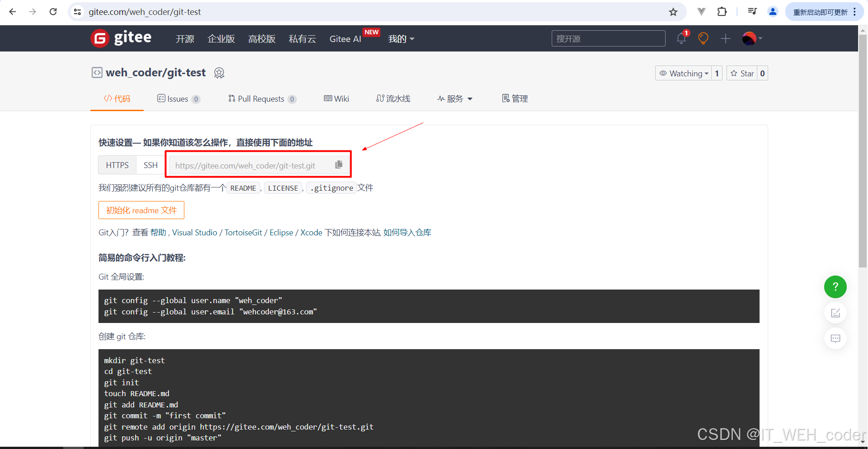This screenshot has height=449, width=868.
Task: Open the browser extensions puzzle icon
Action: 722,12
